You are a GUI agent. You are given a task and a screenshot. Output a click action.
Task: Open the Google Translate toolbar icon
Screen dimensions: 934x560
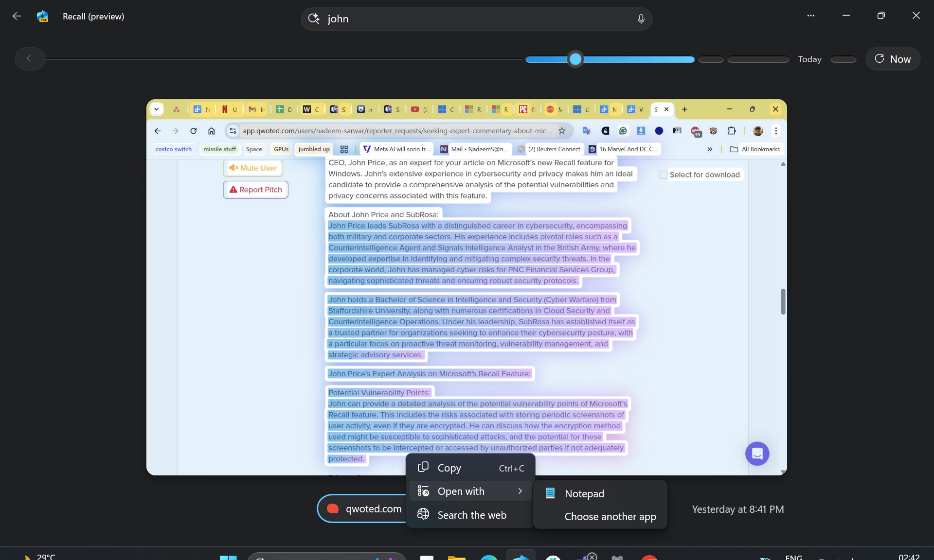click(587, 131)
